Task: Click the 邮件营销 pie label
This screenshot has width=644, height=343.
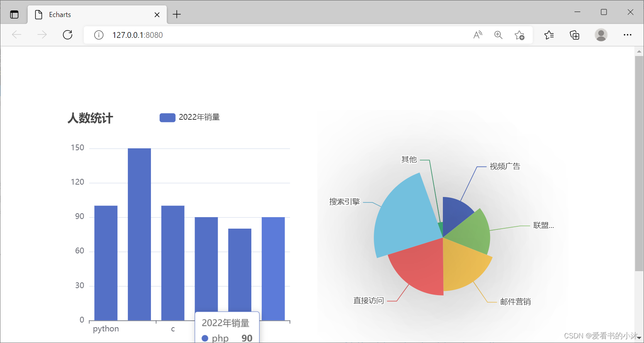Action: 515,302
